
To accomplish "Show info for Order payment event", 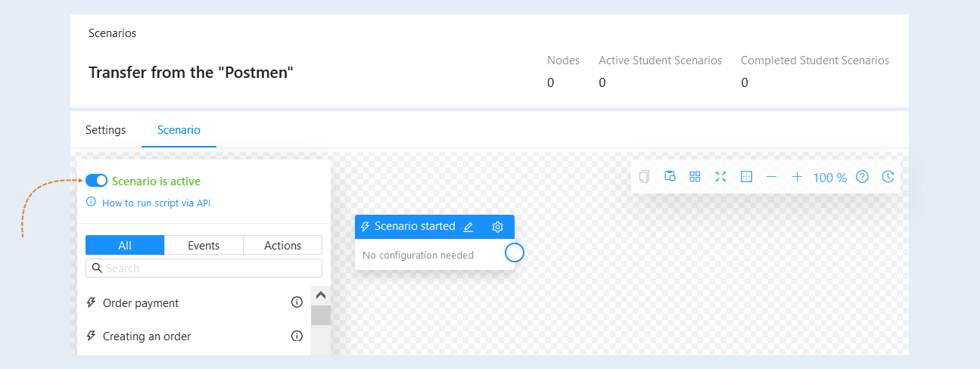I will tap(297, 302).
